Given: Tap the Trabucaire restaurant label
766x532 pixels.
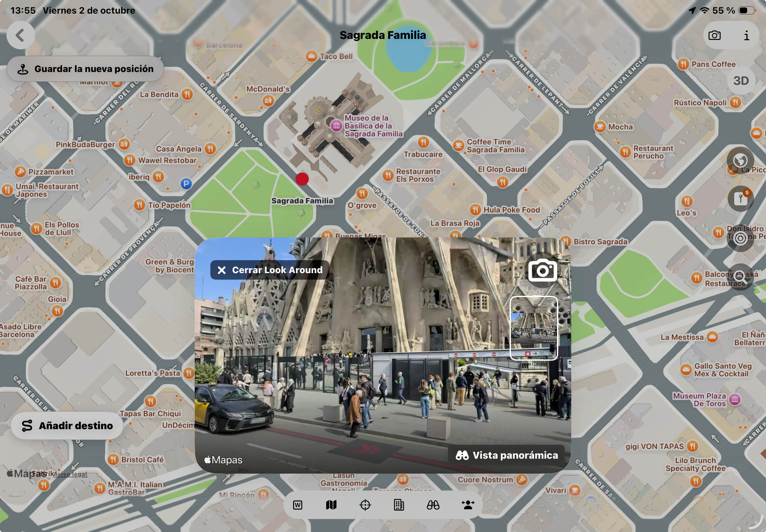Looking at the screenshot, I should coord(423,154).
